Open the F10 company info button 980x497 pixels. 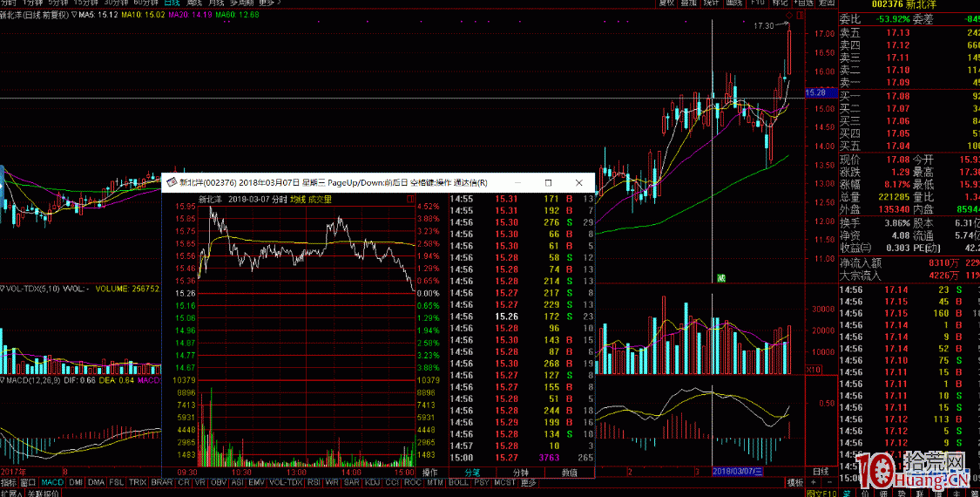[x=758, y=3]
